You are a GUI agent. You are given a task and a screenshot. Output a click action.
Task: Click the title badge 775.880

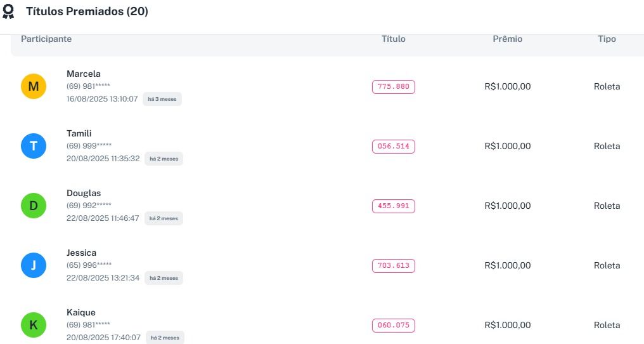393,87
